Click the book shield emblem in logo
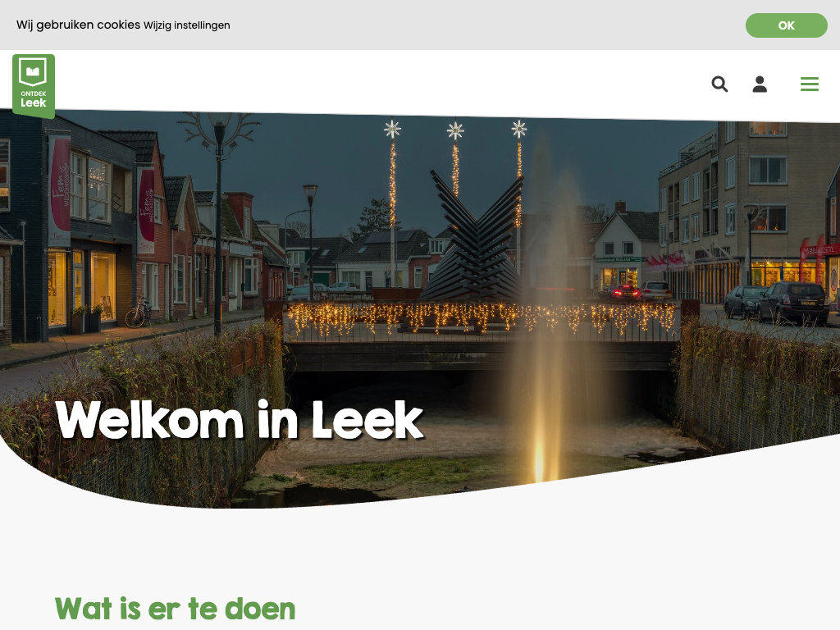 [x=33, y=72]
